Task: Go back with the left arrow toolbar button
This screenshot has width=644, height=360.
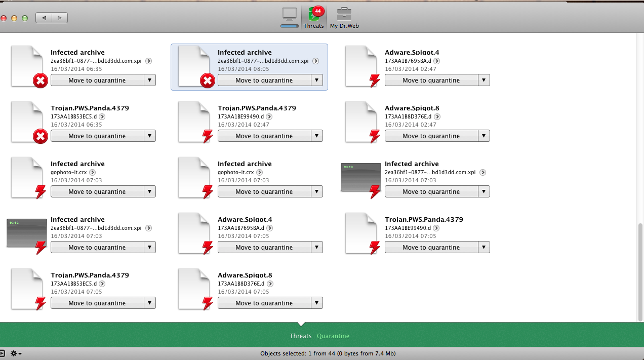Action: coord(44,18)
